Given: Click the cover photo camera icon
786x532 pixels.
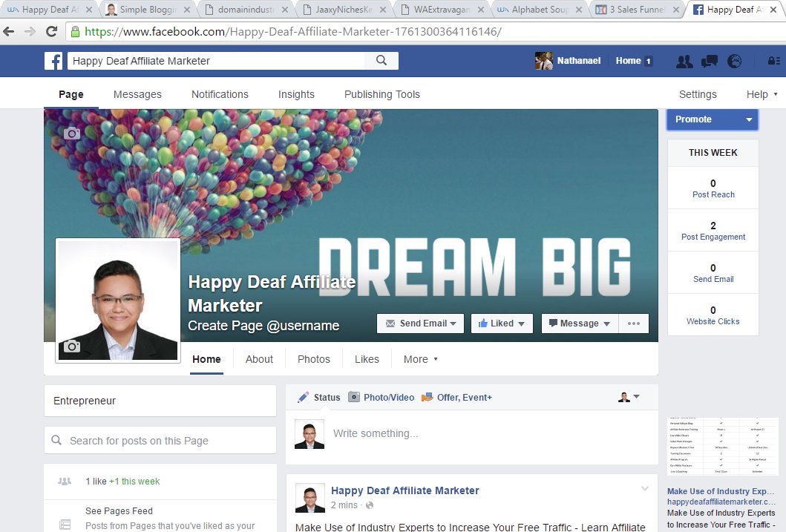Looking at the screenshot, I should [72, 134].
